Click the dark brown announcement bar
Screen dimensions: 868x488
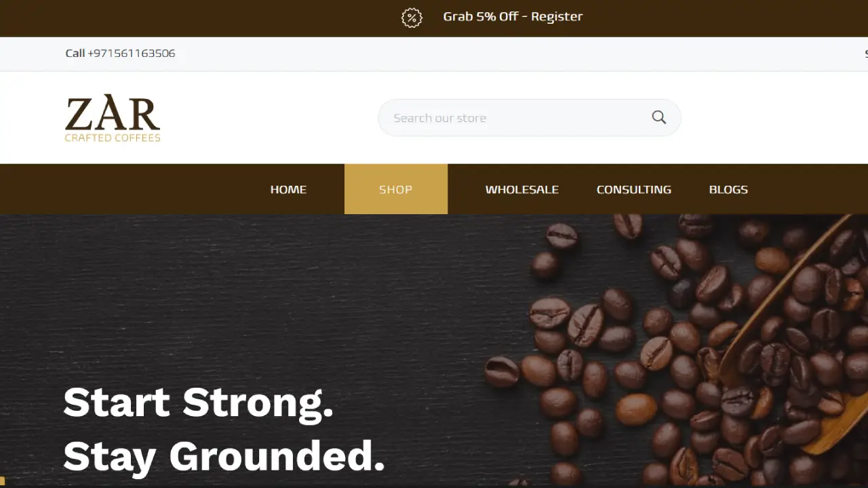[434, 18]
